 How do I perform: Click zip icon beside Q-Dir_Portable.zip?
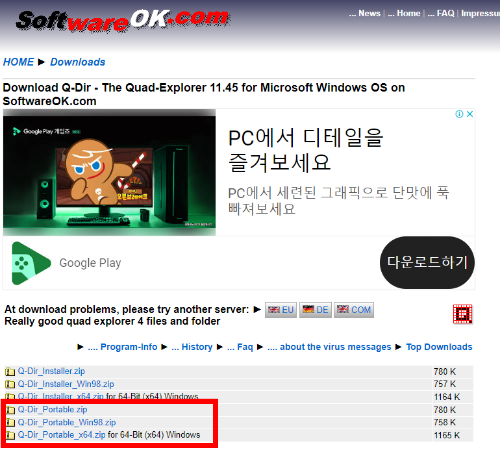coord(10,410)
